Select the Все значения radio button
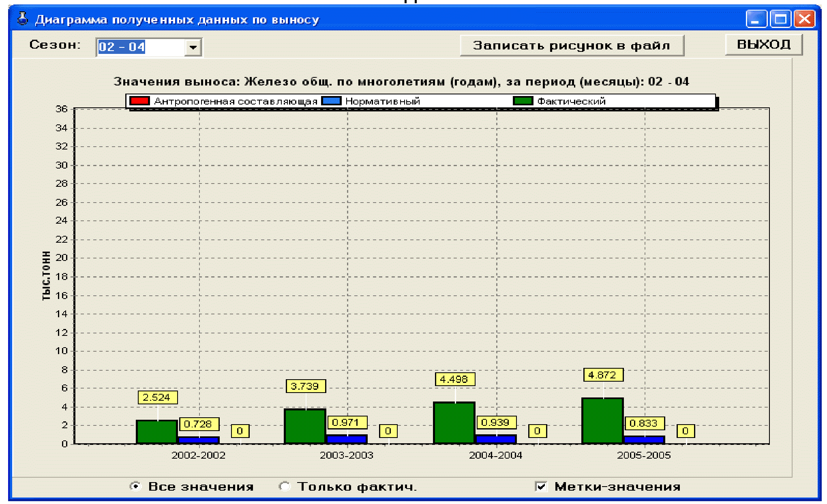827x504 pixels. pyautogui.click(x=135, y=486)
